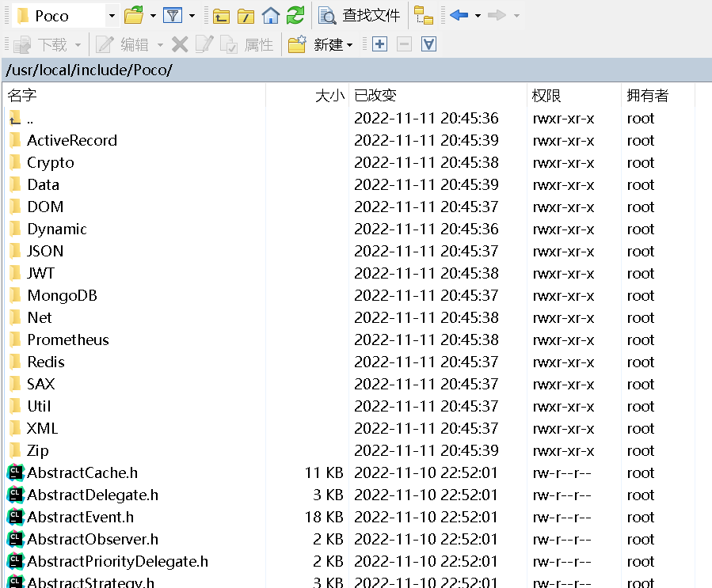Image resolution: width=712 pixels, height=588 pixels.
Task: Click the 下载 download button
Action: [x=40, y=44]
